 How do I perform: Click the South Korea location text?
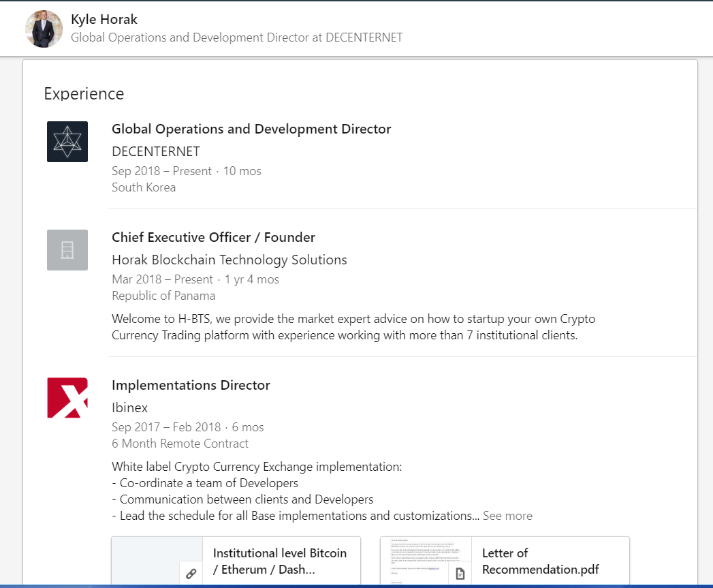144,187
